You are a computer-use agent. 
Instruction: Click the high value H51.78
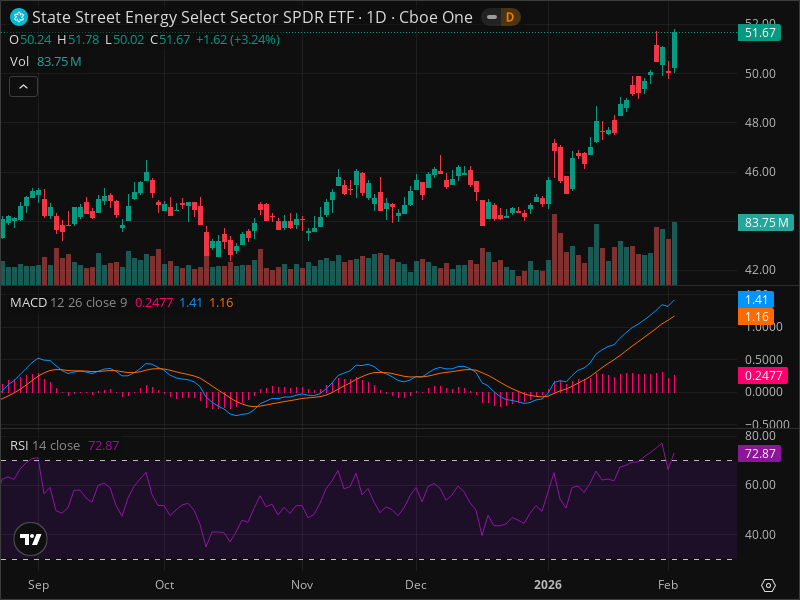click(78, 40)
